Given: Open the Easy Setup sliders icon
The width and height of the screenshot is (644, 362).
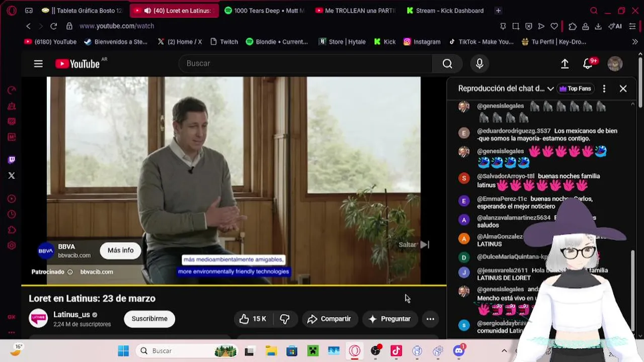Looking at the screenshot, I should point(633,26).
